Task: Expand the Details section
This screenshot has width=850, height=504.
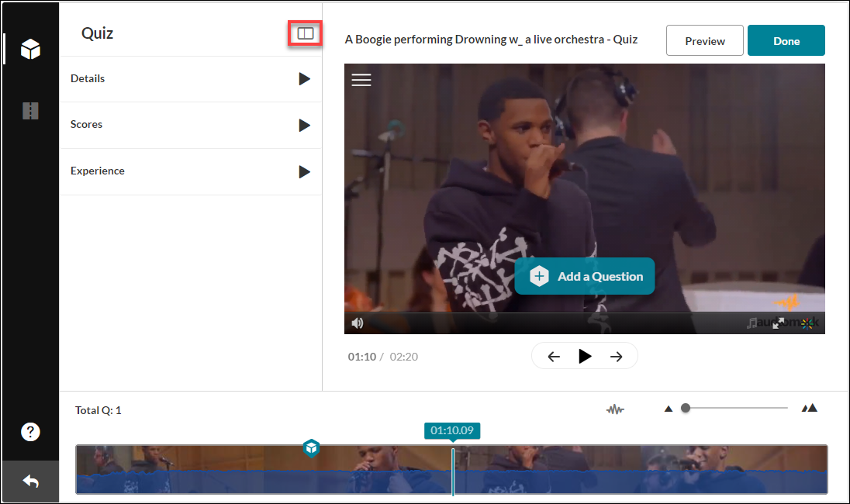Action: [x=190, y=79]
